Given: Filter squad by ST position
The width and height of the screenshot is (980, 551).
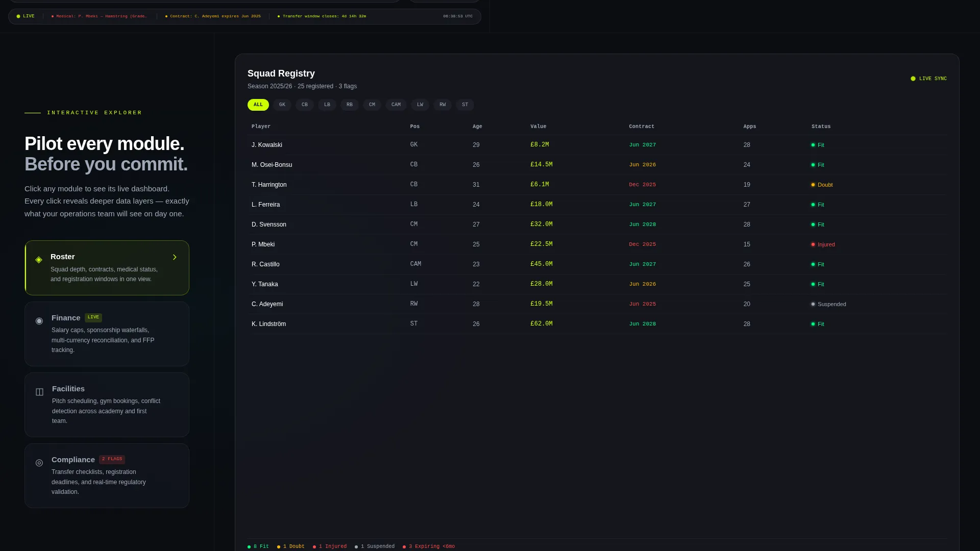Looking at the screenshot, I should (465, 105).
